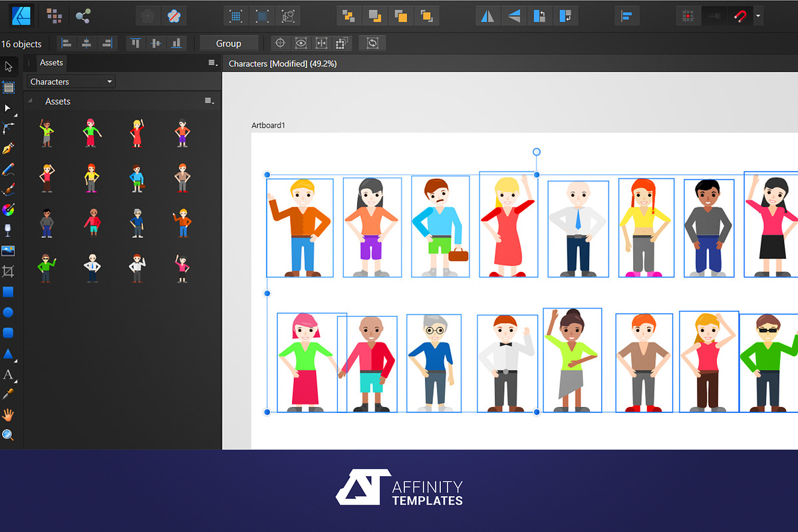
Task: Rotate selection anticlockwise
Action: [x=540, y=15]
